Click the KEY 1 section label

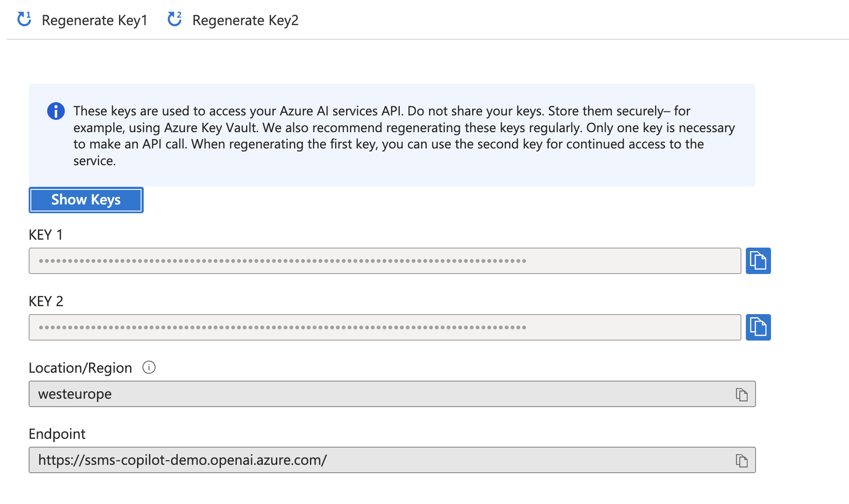click(x=45, y=234)
